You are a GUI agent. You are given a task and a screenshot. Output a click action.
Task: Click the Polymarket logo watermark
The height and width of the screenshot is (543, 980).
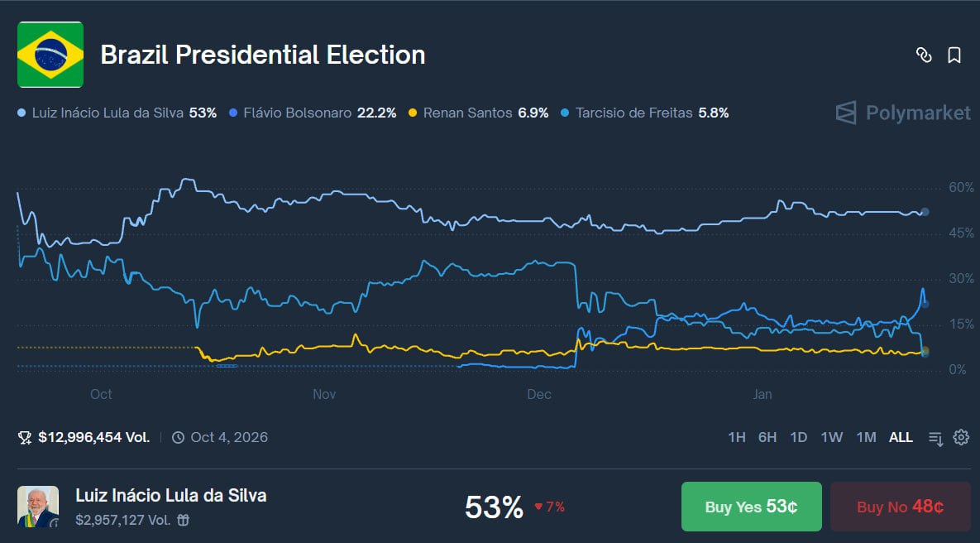[x=902, y=113]
